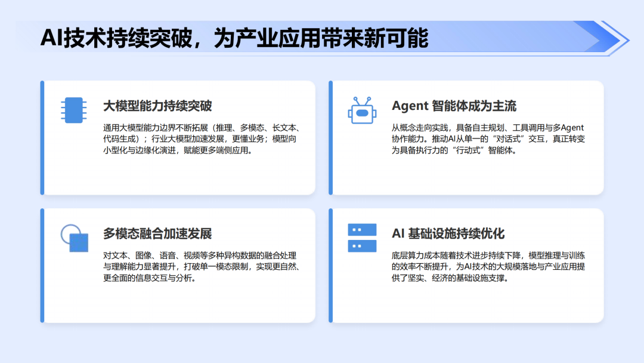Click the server rack icon beside AI 基础设施持续优化
Viewport: 644px width, 363px height.
(363, 238)
